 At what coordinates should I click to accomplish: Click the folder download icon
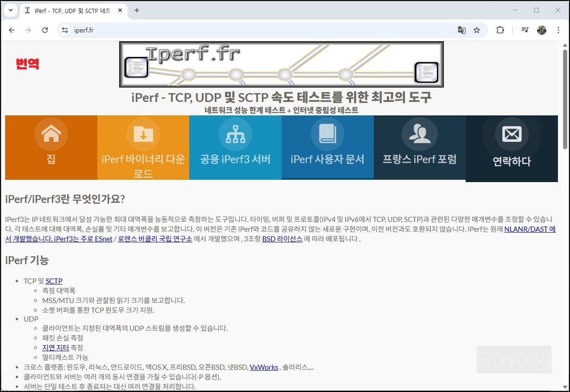(143, 134)
